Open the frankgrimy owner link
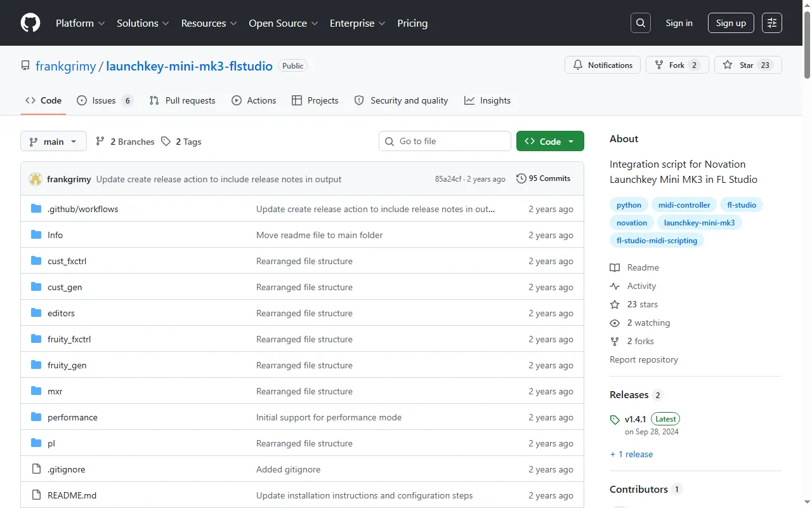The width and height of the screenshot is (812, 508). 66,65
